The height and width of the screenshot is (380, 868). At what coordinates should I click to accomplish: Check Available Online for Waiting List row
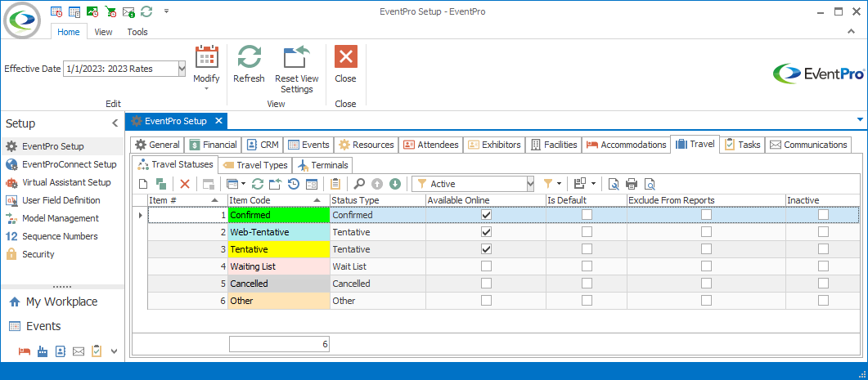coord(486,266)
